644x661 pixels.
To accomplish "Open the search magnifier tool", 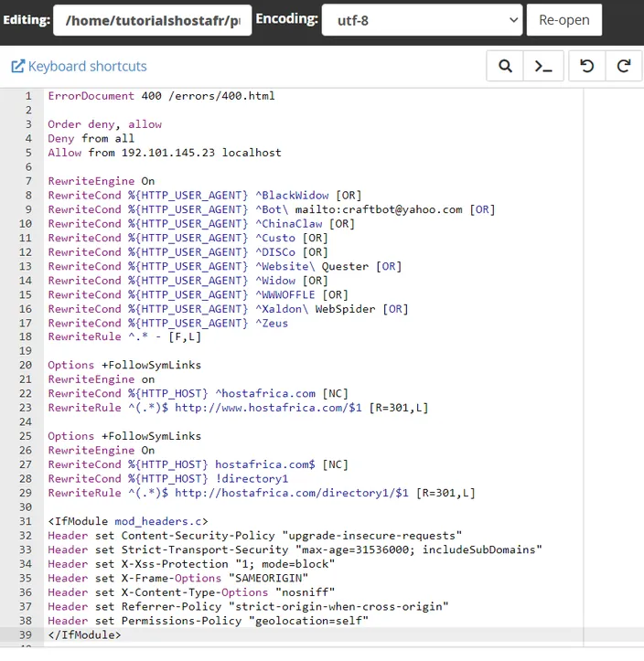I will pyautogui.click(x=505, y=66).
